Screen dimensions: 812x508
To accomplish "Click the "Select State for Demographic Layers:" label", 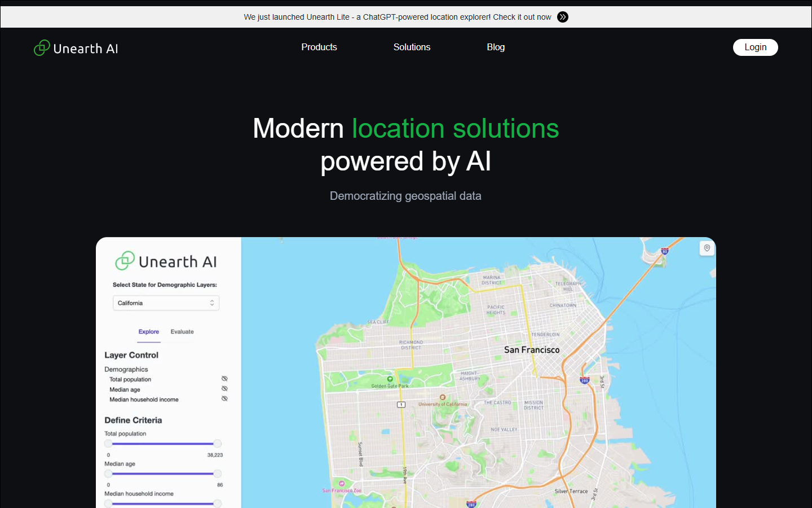I will pos(165,285).
